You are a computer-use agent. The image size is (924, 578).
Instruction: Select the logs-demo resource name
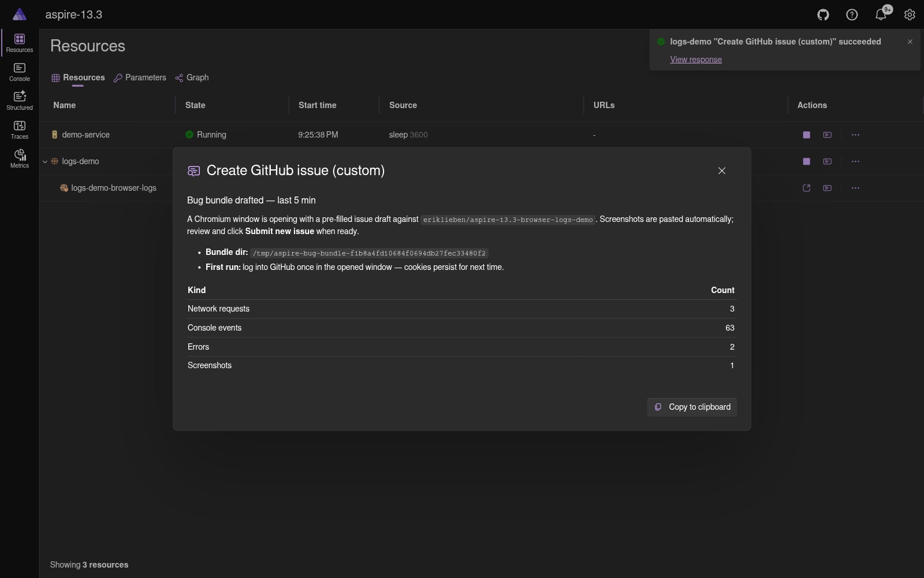[80, 161]
